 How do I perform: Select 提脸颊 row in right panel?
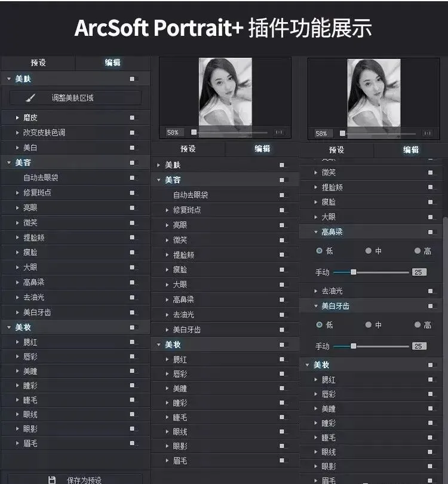(371, 188)
